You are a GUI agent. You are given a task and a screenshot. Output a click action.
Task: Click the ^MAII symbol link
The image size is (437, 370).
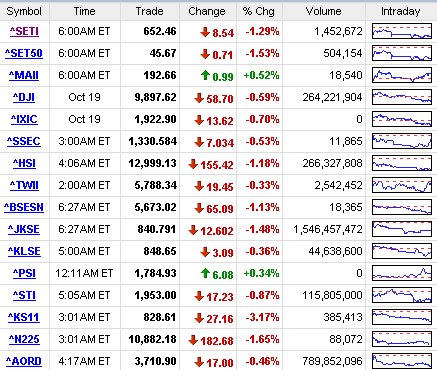[x=24, y=75]
